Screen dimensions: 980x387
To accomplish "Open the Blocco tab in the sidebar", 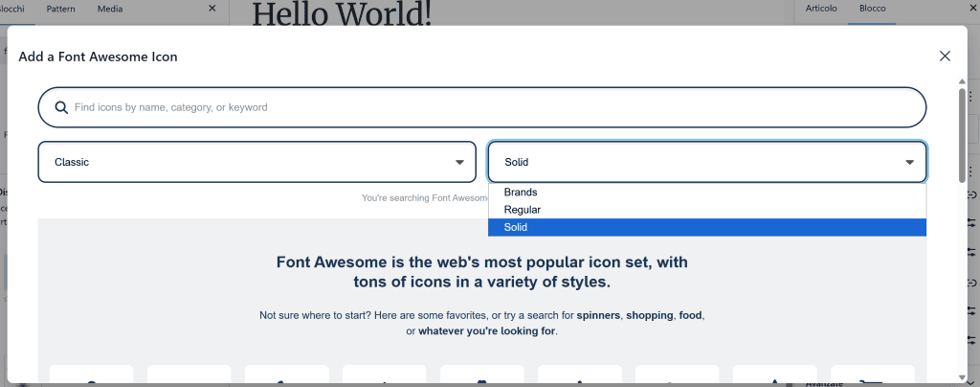I will [x=872, y=9].
